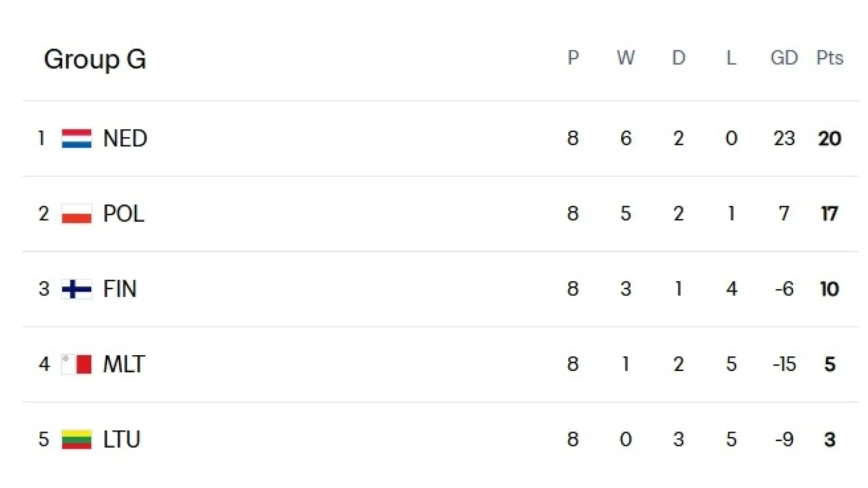Click the Group G heading
This screenshot has height=488, width=868.
click(x=95, y=59)
